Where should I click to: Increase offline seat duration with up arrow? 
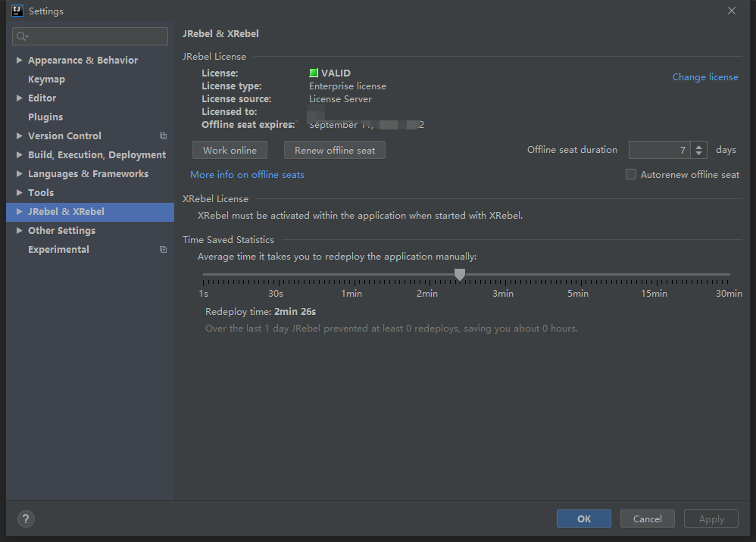698,146
